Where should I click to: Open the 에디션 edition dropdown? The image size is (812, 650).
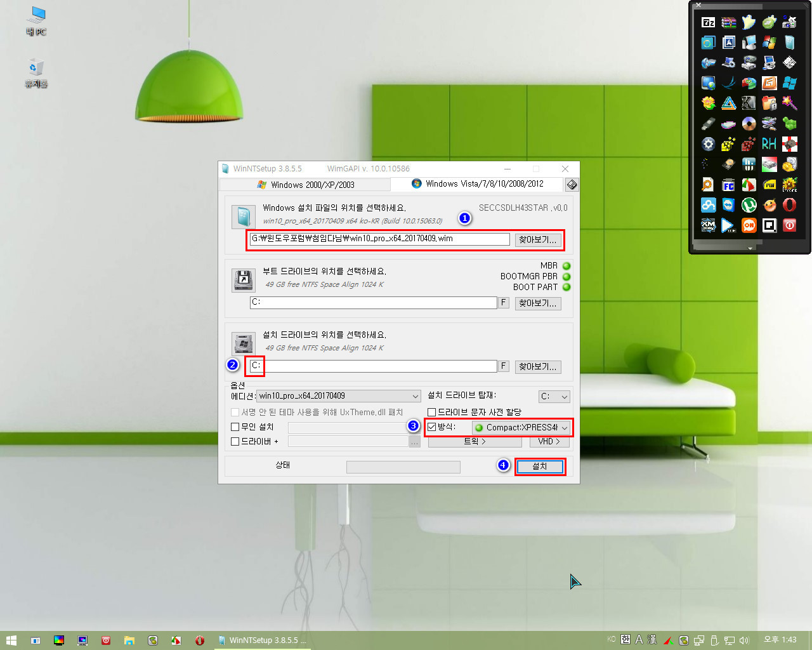[x=339, y=396]
